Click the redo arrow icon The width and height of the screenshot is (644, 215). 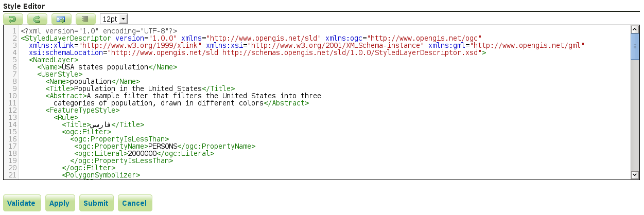pyautogui.click(x=37, y=19)
